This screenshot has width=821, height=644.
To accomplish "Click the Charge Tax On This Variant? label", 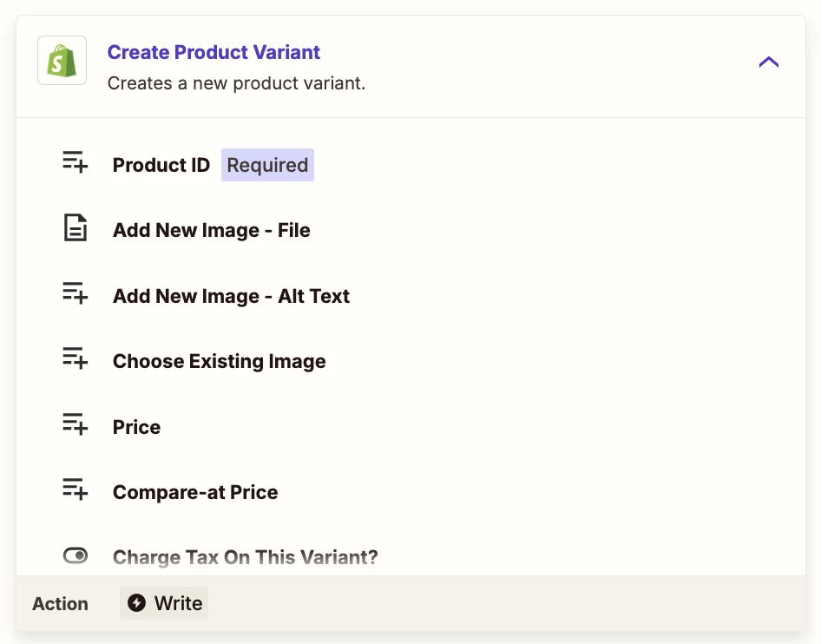I will (x=245, y=557).
